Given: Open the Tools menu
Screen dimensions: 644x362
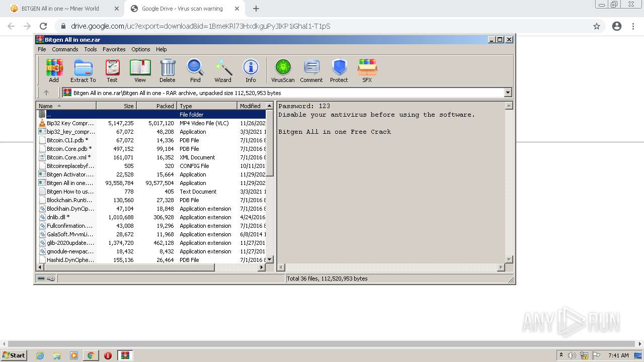Looking at the screenshot, I should (91, 49).
